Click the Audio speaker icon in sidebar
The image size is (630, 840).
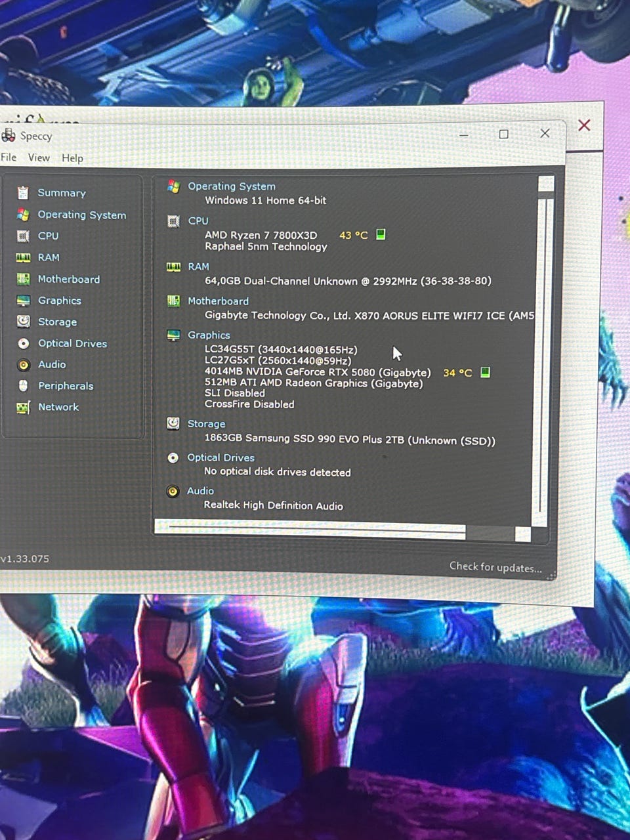[23, 365]
